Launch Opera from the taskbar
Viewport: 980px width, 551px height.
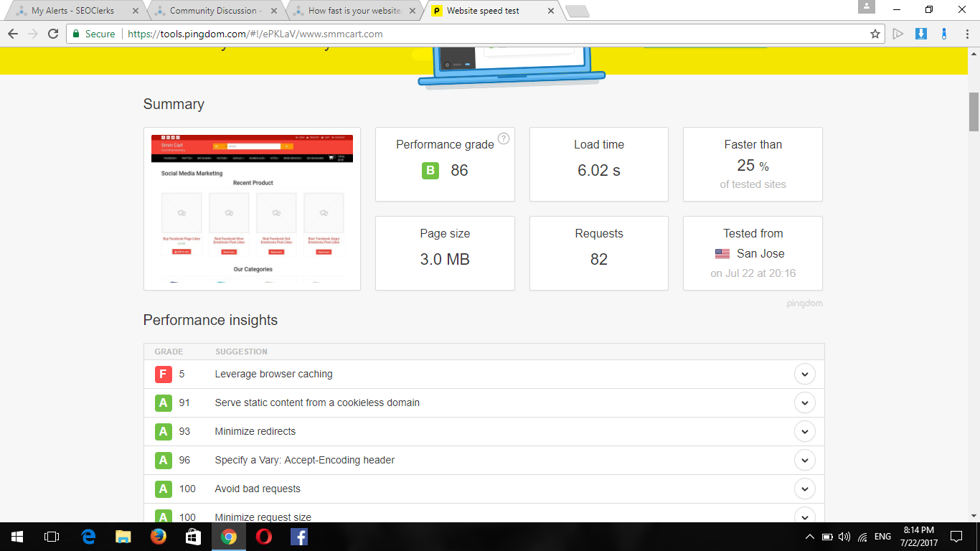click(x=264, y=537)
